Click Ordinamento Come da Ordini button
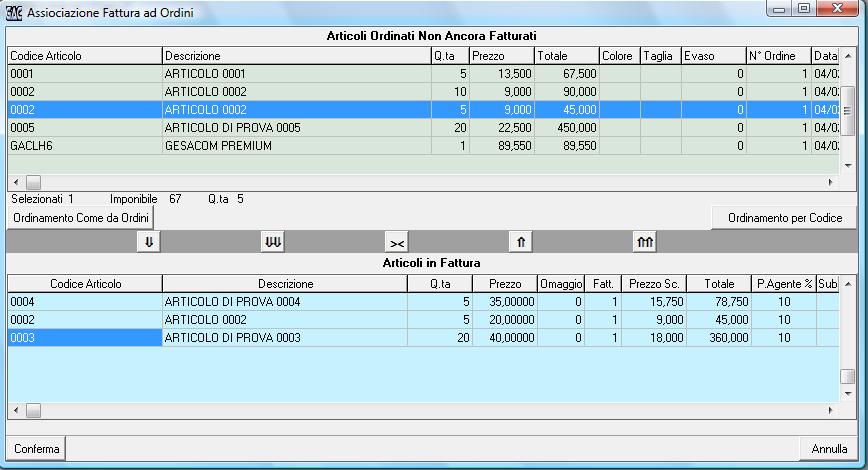Viewport: 868px width, 470px height. tap(81, 218)
